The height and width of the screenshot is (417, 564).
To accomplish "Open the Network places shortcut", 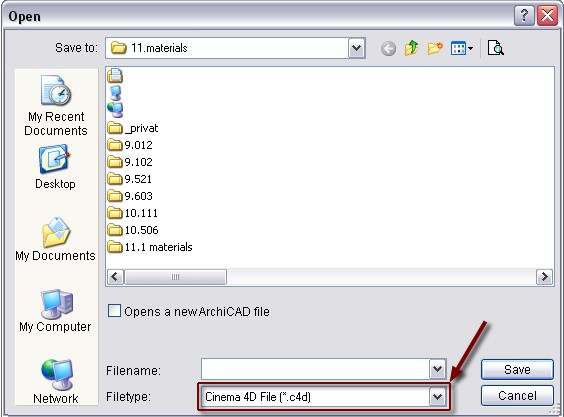I will coord(56,382).
